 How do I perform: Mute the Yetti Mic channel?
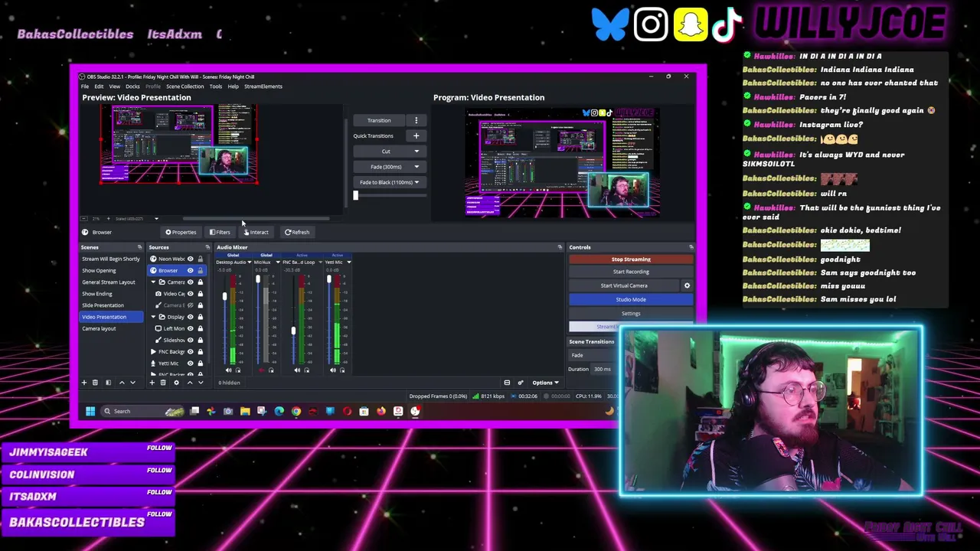pos(333,370)
